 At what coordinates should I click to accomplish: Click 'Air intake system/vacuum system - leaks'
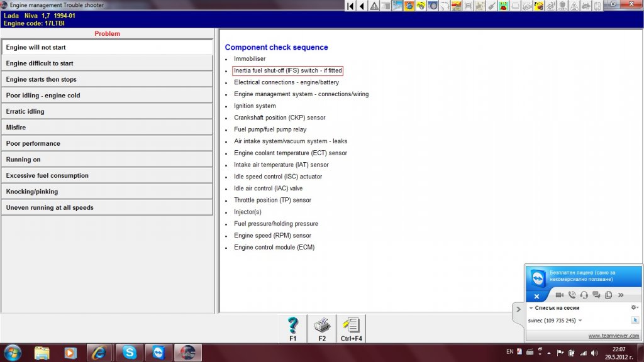[x=291, y=141]
